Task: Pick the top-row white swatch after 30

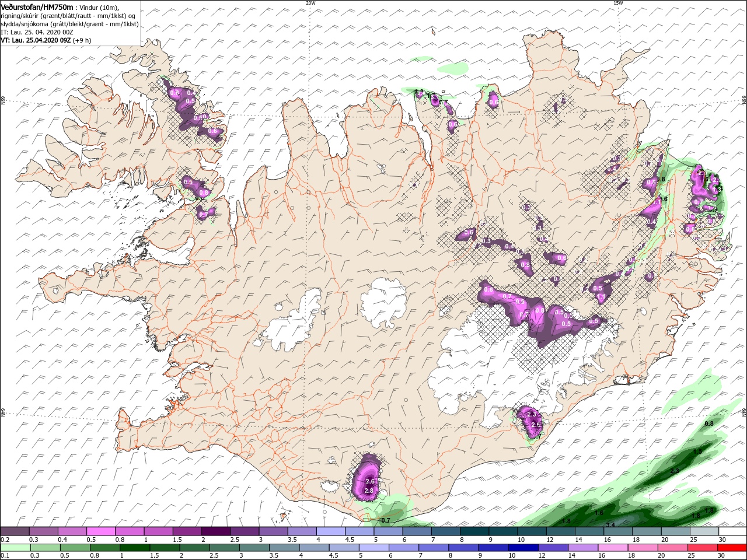Action: click(732, 531)
